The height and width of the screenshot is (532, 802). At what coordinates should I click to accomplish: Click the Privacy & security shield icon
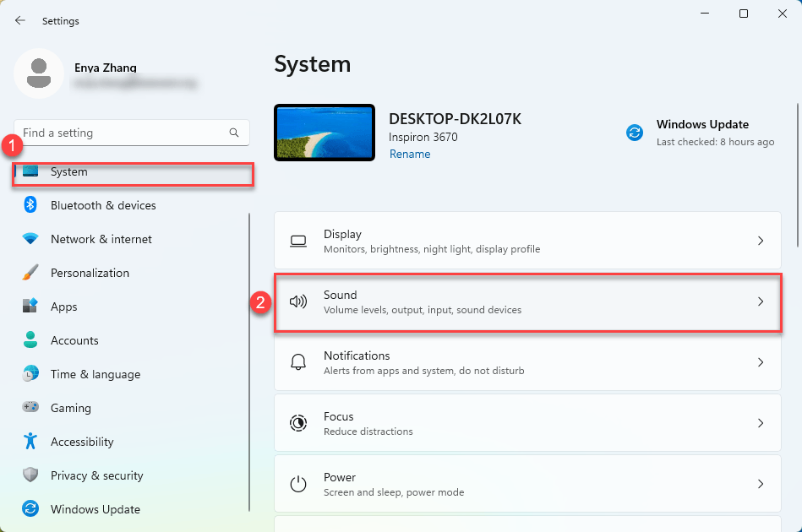30,475
